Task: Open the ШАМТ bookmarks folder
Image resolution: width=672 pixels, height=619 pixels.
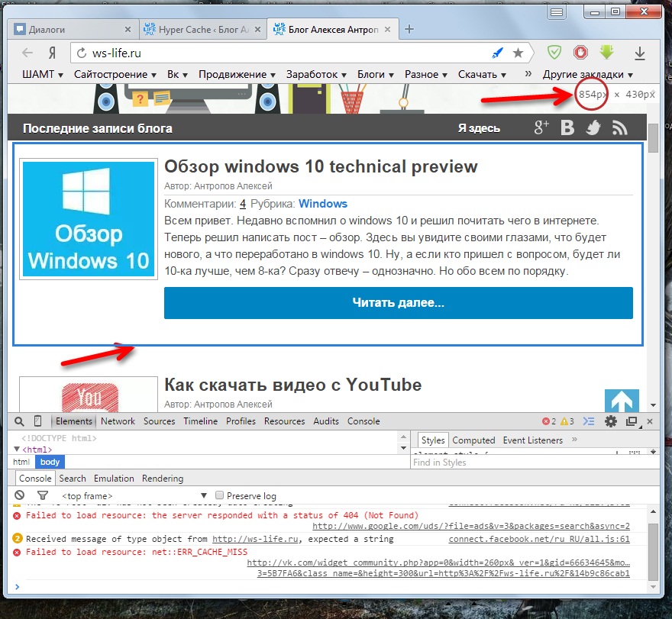Action: (x=43, y=75)
